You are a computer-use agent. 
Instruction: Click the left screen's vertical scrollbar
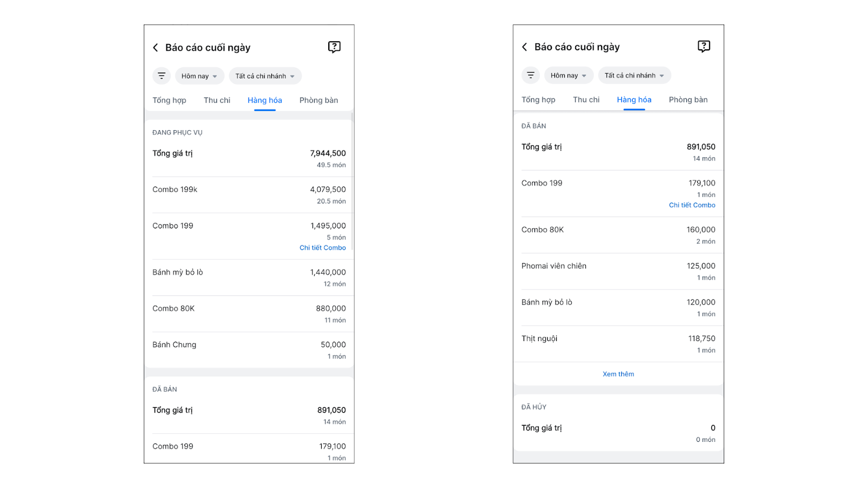point(352,179)
